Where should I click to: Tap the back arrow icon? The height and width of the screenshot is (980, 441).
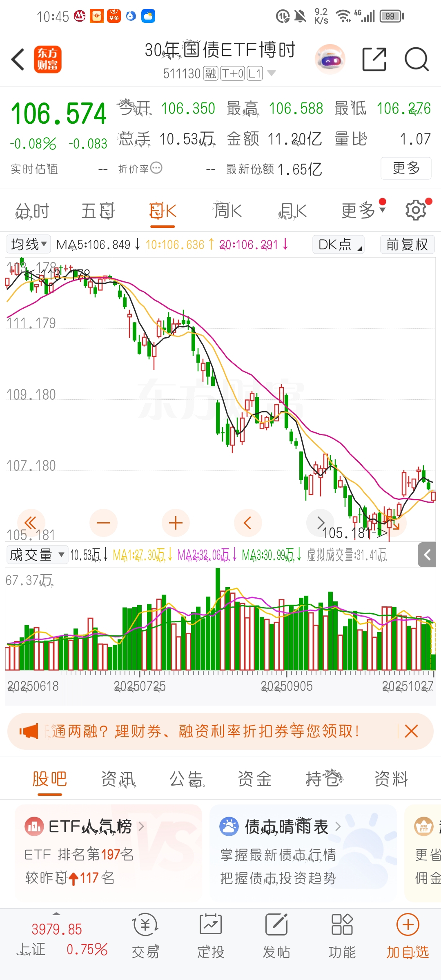point(18,59)
